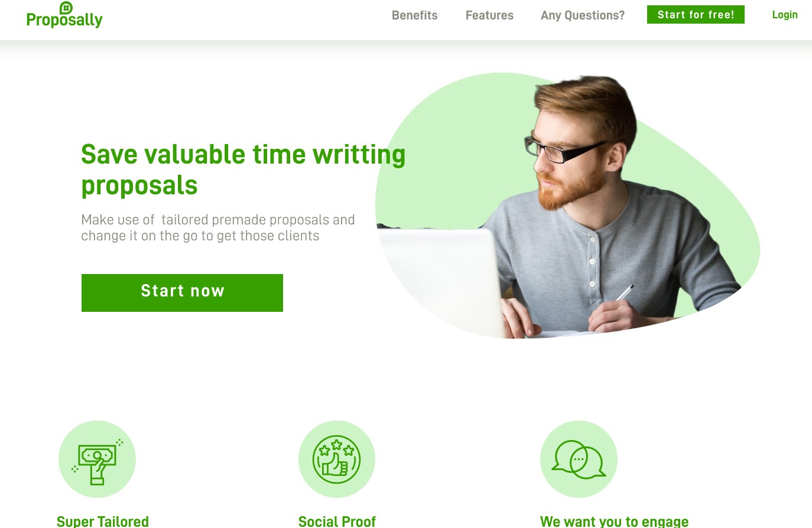812x528 pixels.
Task: Click the chat bubbles engage icon
Action: 579,459
